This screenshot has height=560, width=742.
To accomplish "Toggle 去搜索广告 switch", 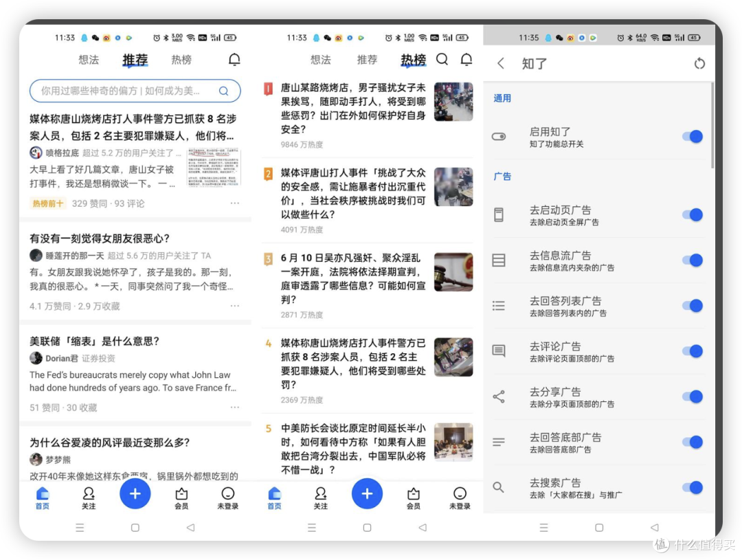I will tap(693, 487).
